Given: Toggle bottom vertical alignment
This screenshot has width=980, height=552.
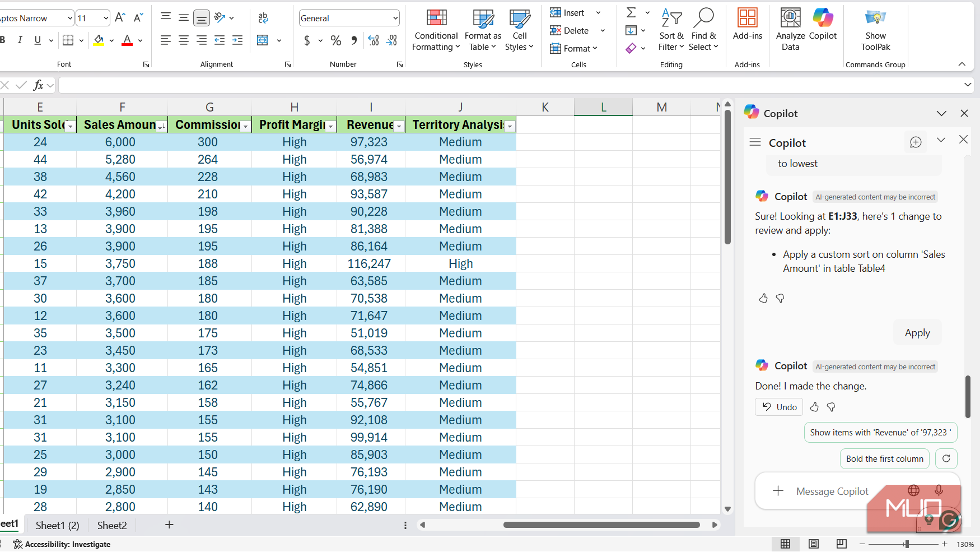Looking at the screenshot, I should point(202,18).
